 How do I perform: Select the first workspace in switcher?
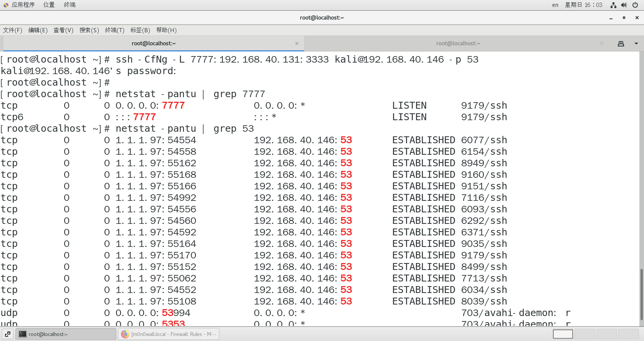(x=563, y=334)
